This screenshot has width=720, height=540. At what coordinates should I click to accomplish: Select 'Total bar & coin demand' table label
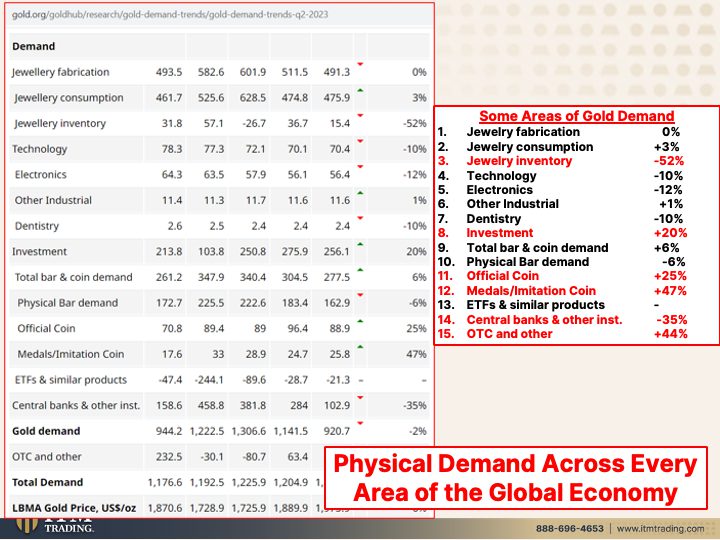(x=73, y=277)
